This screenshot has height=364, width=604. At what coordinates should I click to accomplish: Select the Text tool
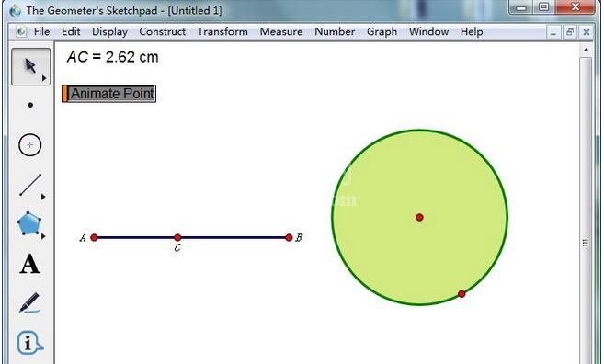(x=29, y=264)
